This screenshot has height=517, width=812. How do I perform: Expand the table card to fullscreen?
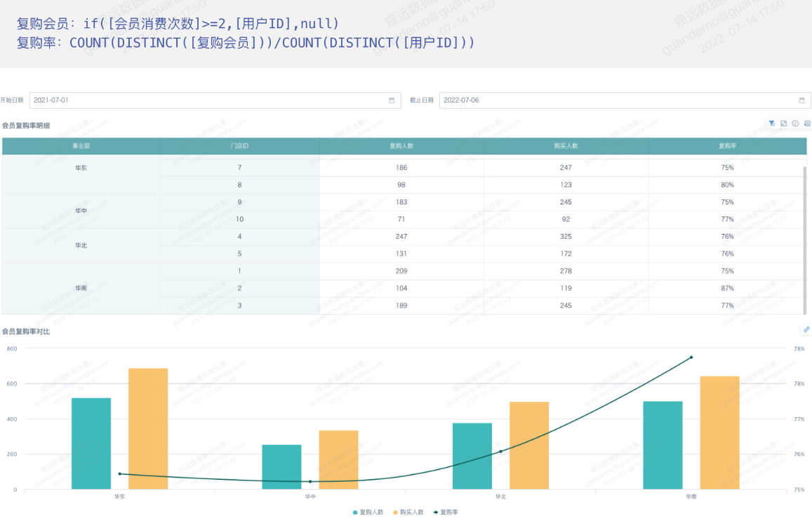pos(783,124)
